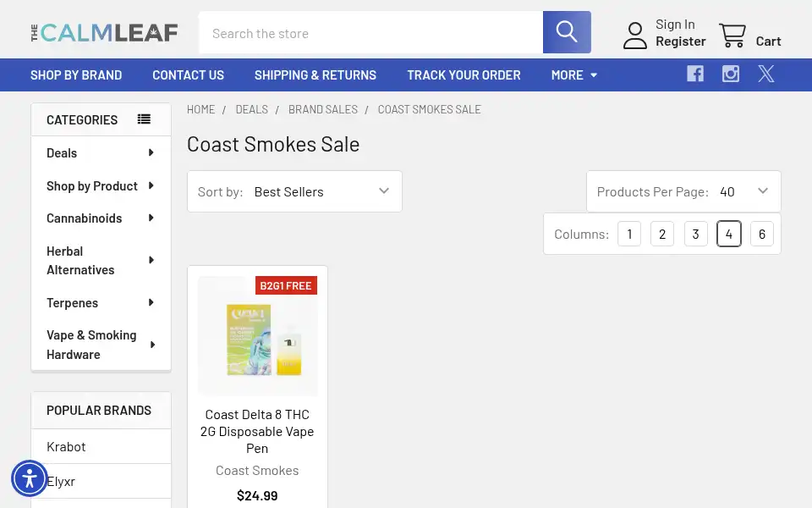
Task: Open Shop By Brand menu
Action: [x=76, y=75]
